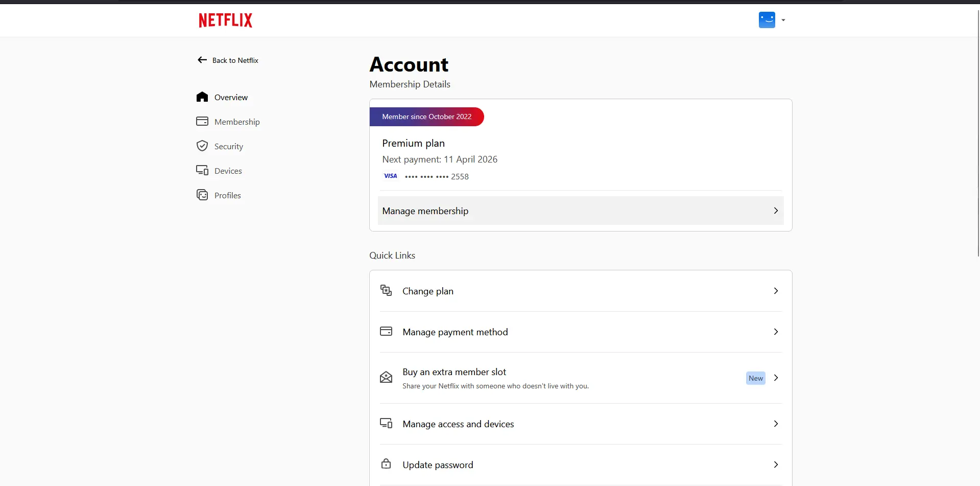
Task: Click the Change plan icon in Quick Links
Action: pos(386,291)
